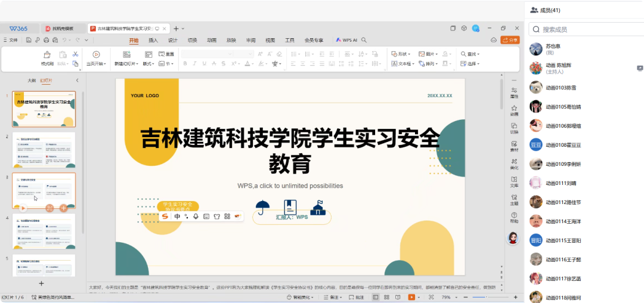Switch to the 动画 ribbon tab
Image resolution: width=644 pixels, height=303 pixels.
click(x=212, y=40)
